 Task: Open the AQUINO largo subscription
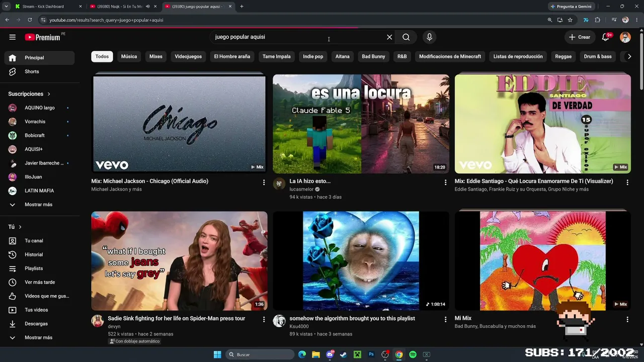tap(39, 108)
